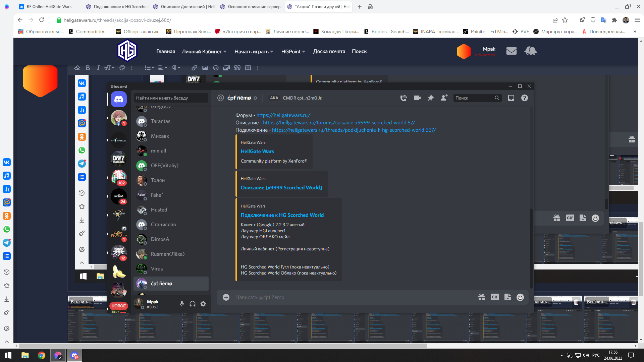
Task: Attach a file with the plus icon
Action: point(226,297)
